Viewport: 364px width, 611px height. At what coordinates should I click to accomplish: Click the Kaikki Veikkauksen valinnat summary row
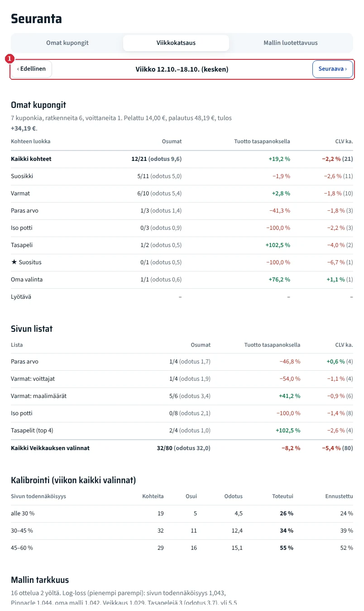coord(182,448)
